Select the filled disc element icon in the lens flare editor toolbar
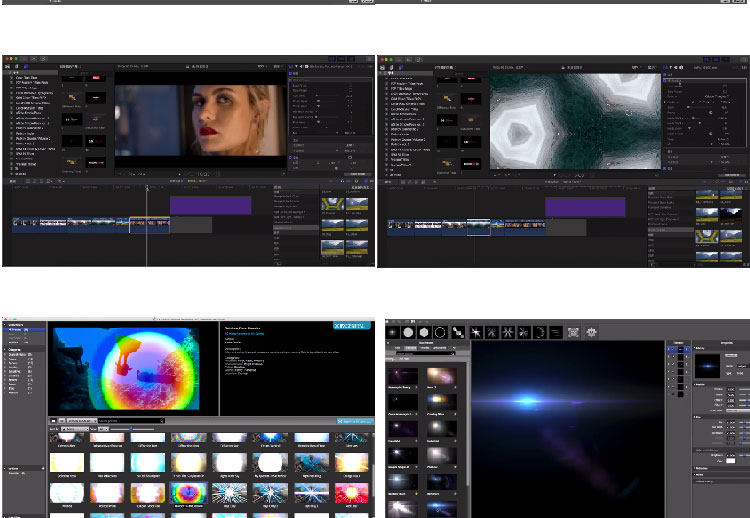 click(x=408, y=332)
